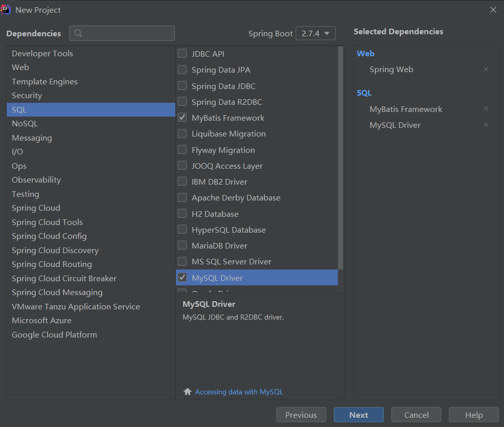This screenshot has width=504, height=427.
Task: Open Template Engines category
Action: point(90,82)
